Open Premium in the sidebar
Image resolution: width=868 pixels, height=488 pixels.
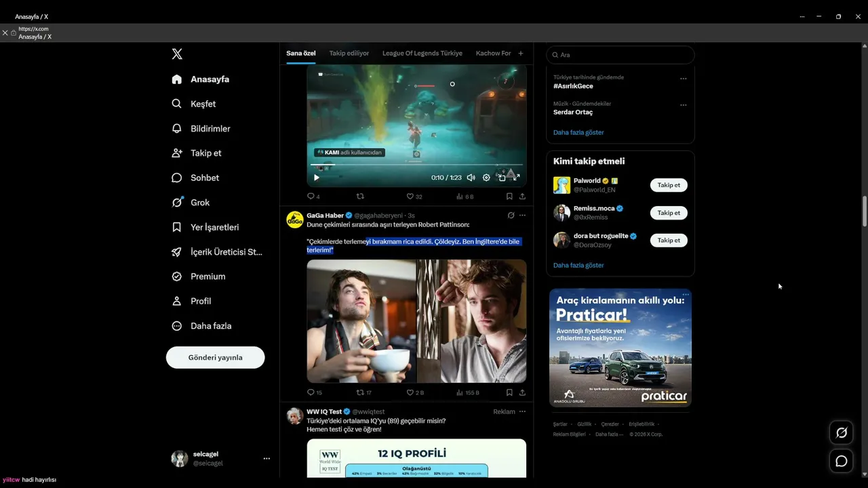[199, 277]
